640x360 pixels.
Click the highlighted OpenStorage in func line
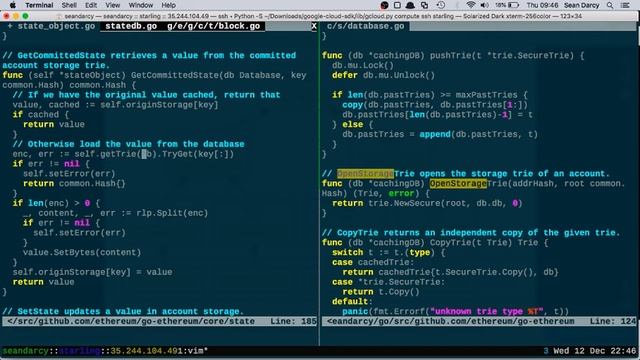(458, 184)
